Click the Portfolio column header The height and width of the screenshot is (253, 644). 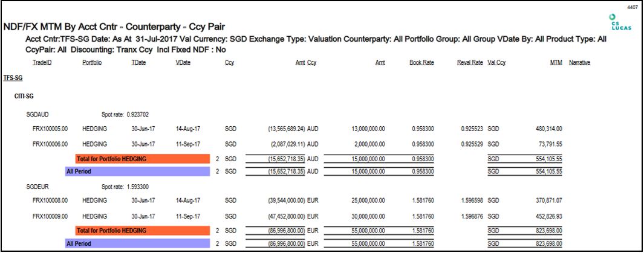coord(91,62)
